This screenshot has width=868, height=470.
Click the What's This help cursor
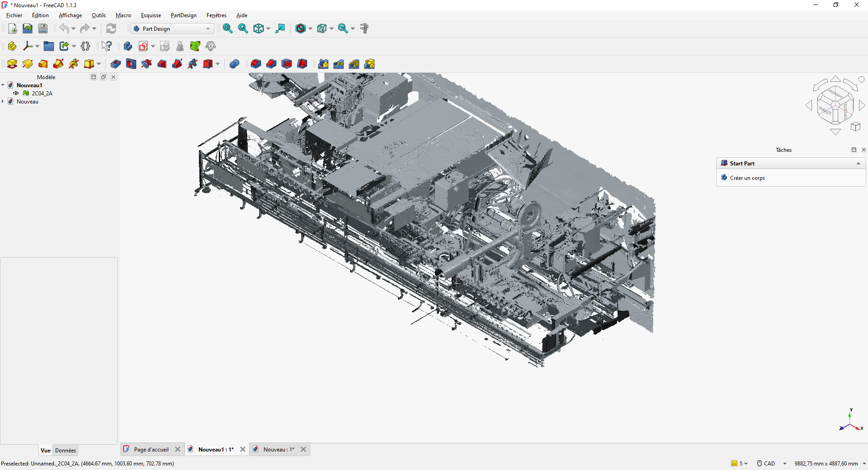[x=107, y=46]
